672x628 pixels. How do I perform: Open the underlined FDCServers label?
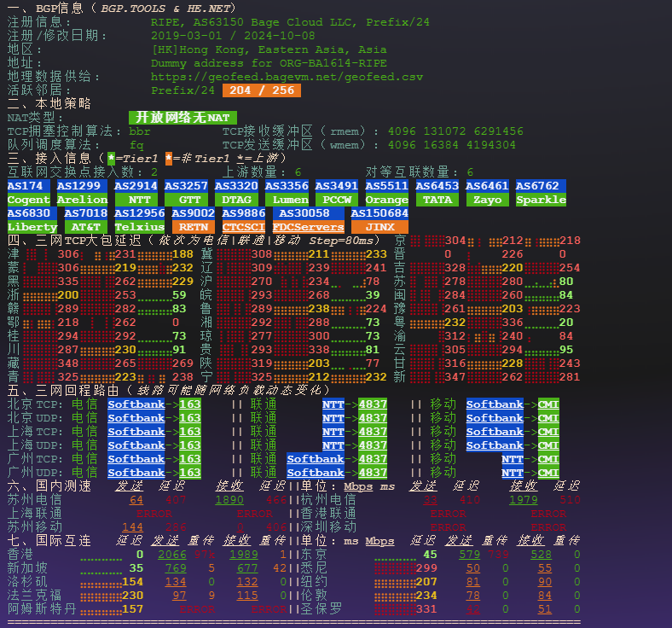click(x=308, y=227)
